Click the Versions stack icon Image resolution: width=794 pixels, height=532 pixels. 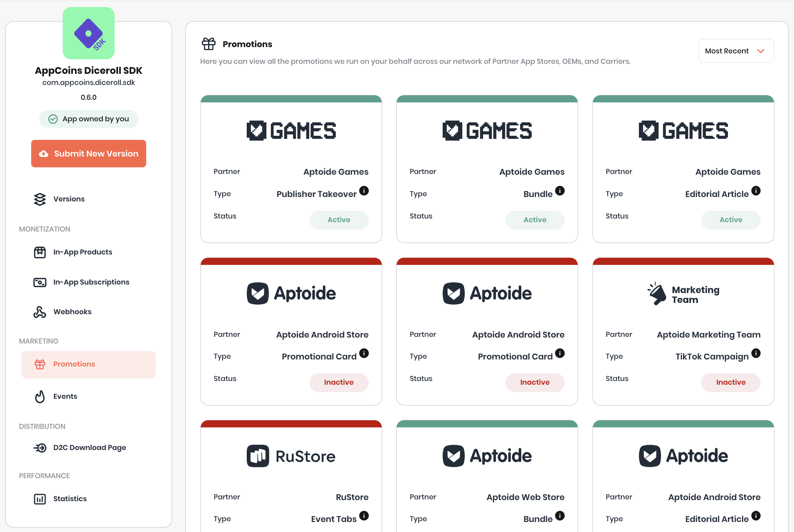point(40,199)
